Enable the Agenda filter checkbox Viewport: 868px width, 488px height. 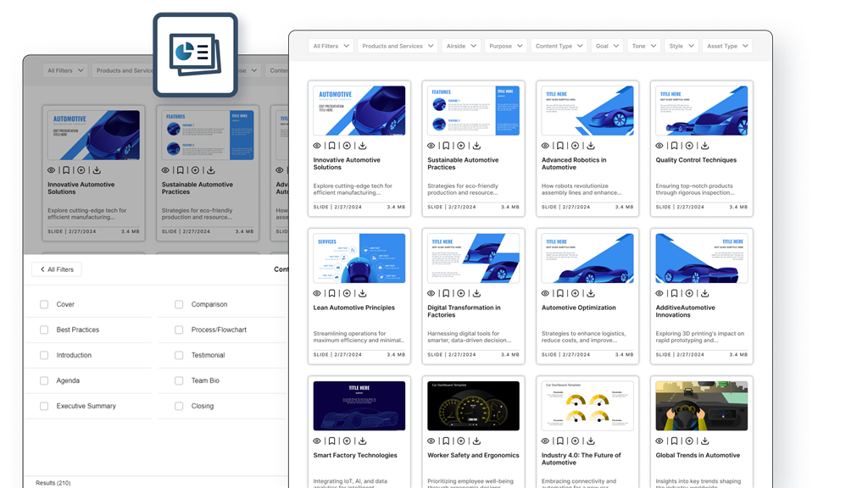44,380
